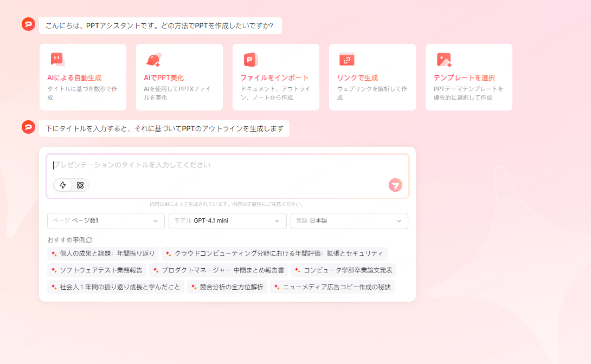This screenshot has width=591, height=364.
Task: Click the AIでPPT美化 beautify icon
Action: pos(153,59)
